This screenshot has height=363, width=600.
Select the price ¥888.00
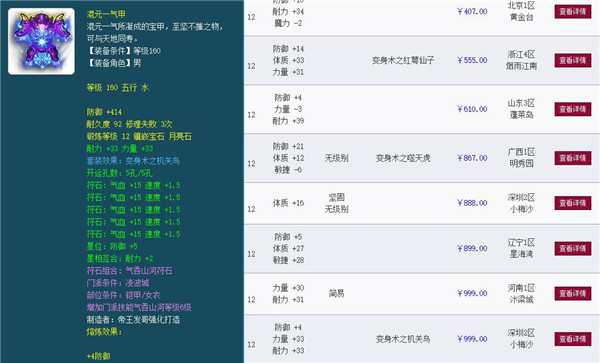coord(472,203)
